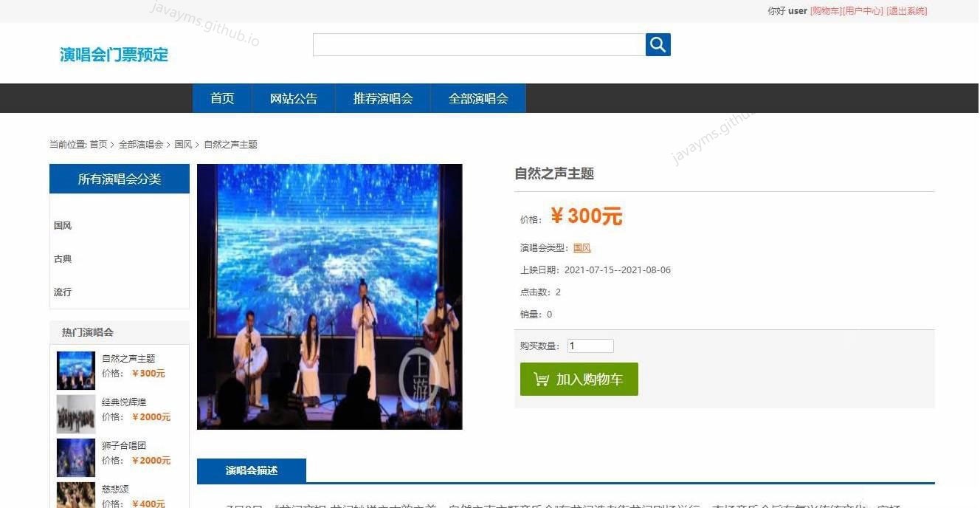Click the 慈悲颂 thumbnail in 热门演唱会
Viewport: 980px width, 508px height.
pyautogui.click(x=76, y=495)
